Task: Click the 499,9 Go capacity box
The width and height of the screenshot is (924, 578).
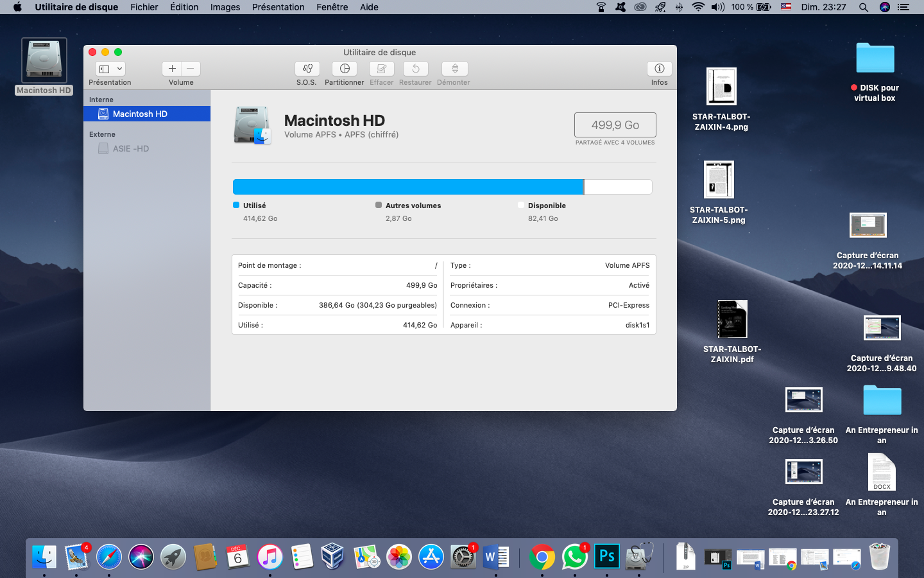Action: [615, 125]
